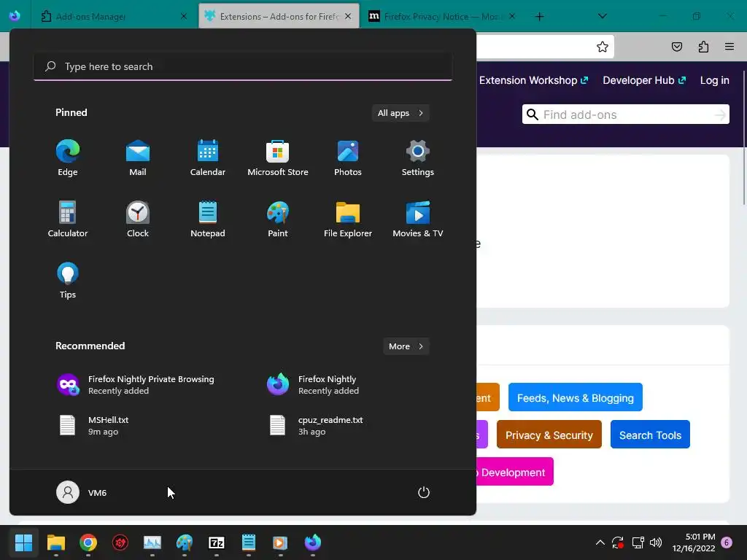Open the Tips app
Screen dimensions: 747x560
pyautogui.click(x=68, y=281)
